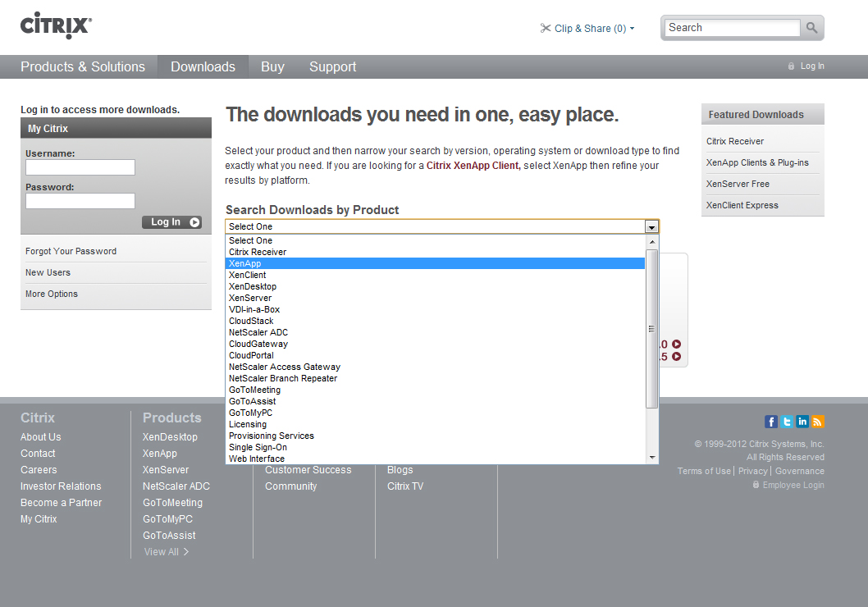This screenshot has width=868, height=607.
Task: Click the scissors Clip & Share icon
Action: coord(546,28)
